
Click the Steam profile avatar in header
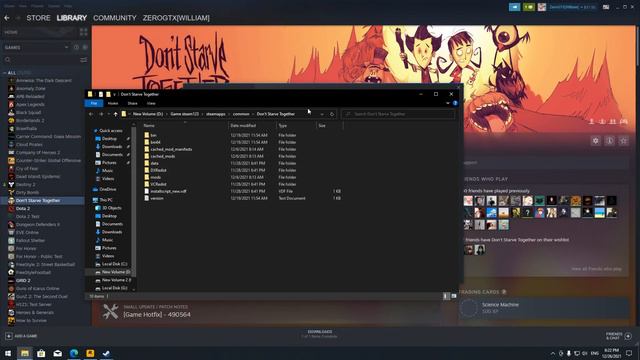coord(542,7)
